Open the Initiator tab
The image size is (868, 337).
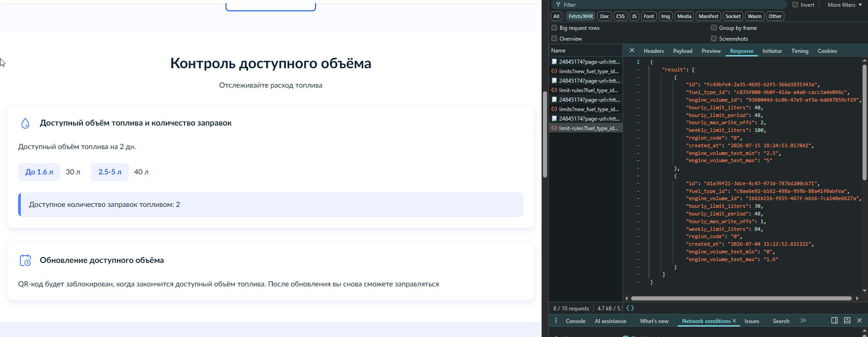tap(772, 51)
